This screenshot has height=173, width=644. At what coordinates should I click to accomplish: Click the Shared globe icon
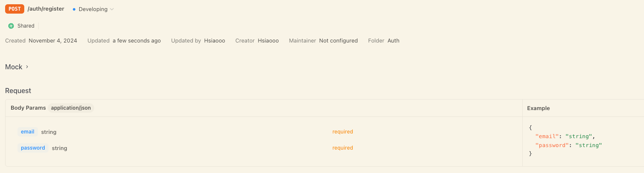pos(11,26)
